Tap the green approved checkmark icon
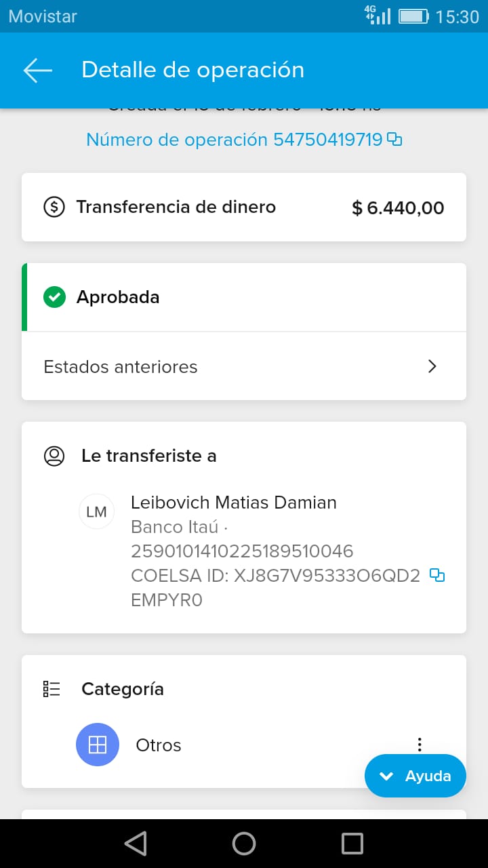 point(54,297)
